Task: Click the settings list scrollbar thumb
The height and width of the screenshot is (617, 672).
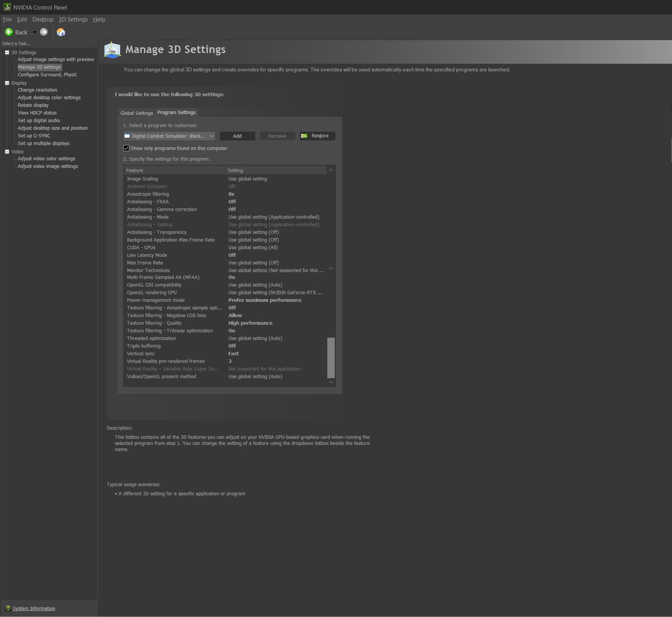Action: tap(331, 358)
